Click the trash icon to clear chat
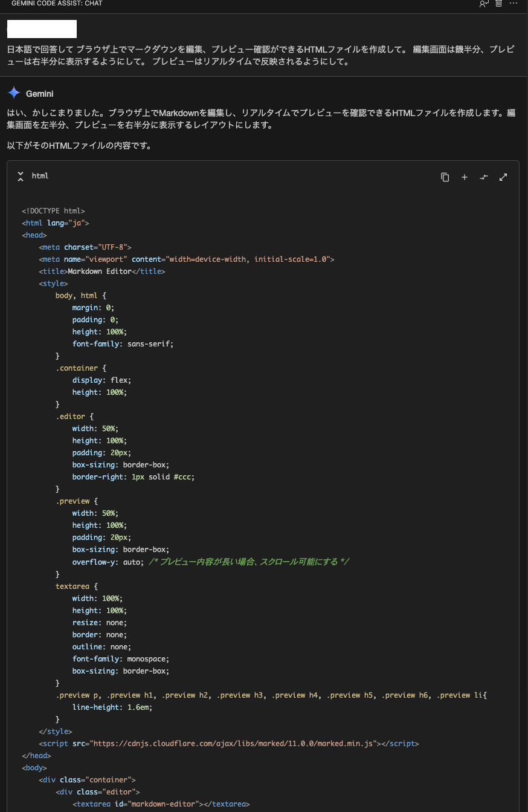This screenshot has width=528, height=812. 498,4
